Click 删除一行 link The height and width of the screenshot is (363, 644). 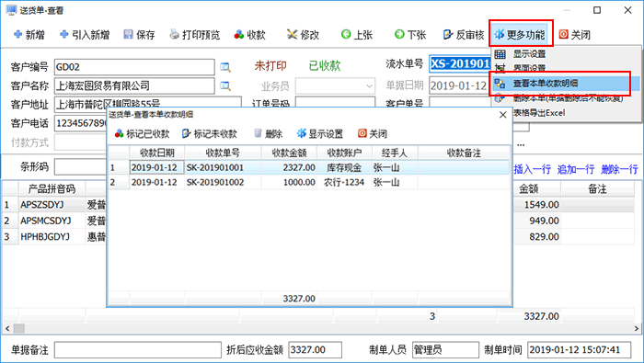(x=619, y=169)
